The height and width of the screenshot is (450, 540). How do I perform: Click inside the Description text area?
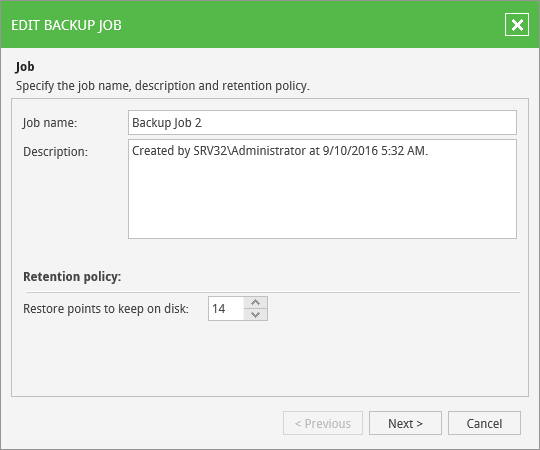click(x=322, y=189)
